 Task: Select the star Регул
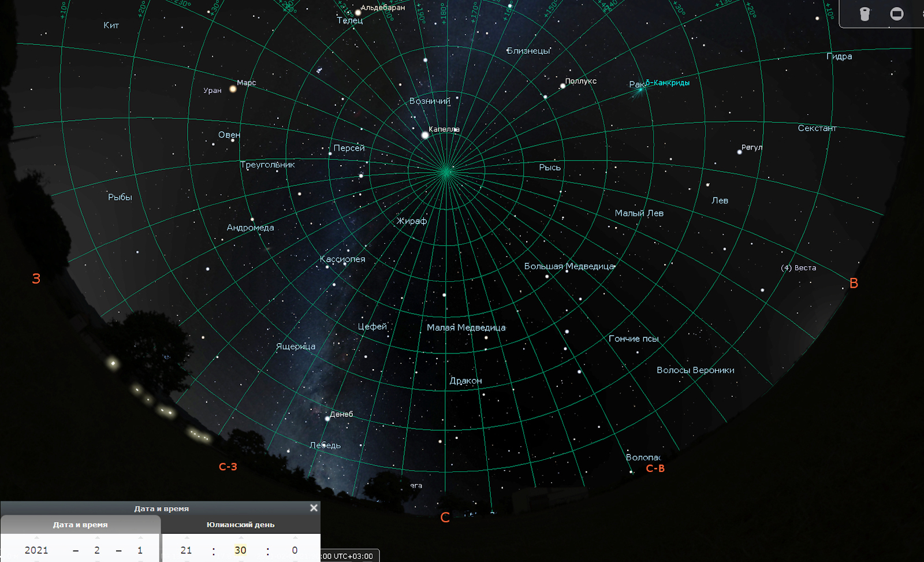[x=739, y=152]
